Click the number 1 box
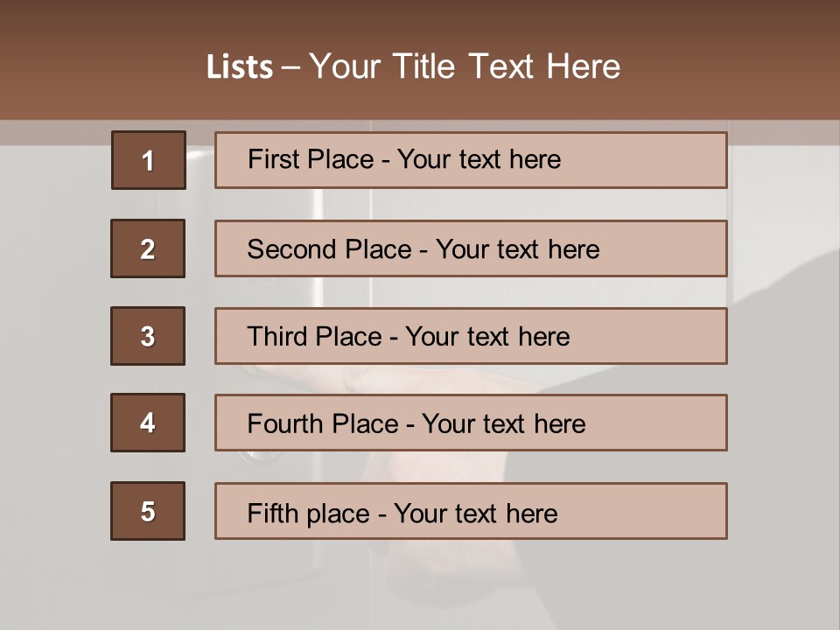 tap(148, 160)
